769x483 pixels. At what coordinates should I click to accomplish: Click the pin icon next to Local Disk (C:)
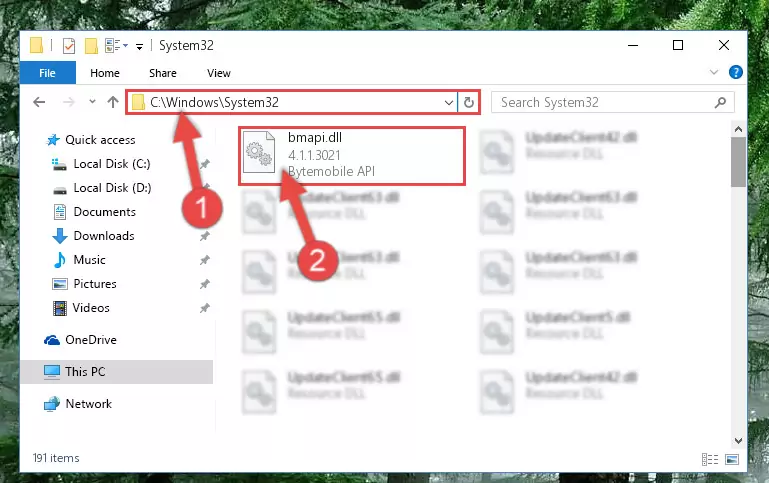205,164
